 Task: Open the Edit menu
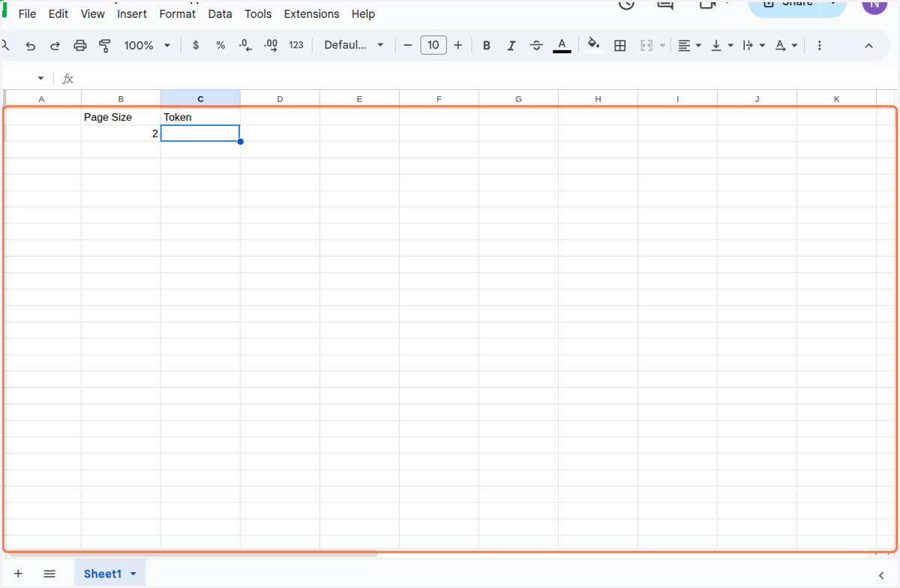[58, 14]
